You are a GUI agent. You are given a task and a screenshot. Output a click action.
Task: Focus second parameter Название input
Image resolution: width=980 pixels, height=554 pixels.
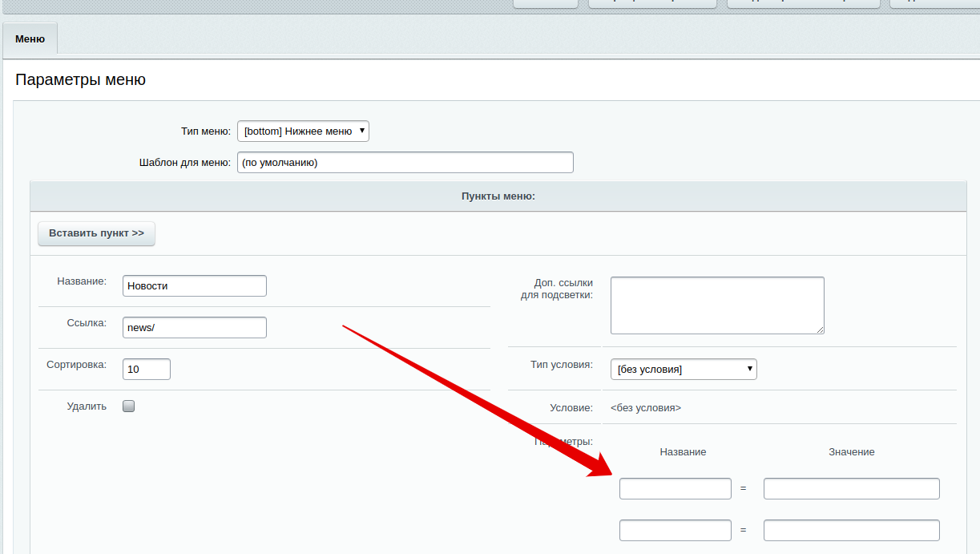coord(675,530)
